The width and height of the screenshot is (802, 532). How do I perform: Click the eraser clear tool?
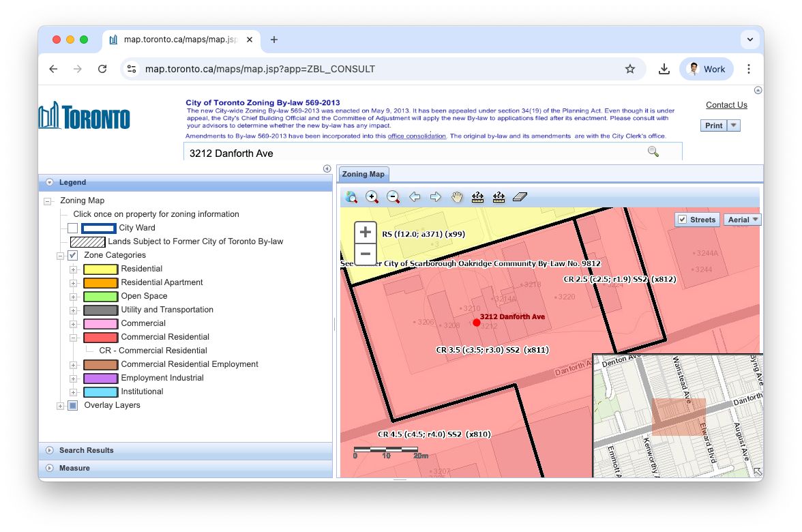pyautogui.click(x=520, y=197)
